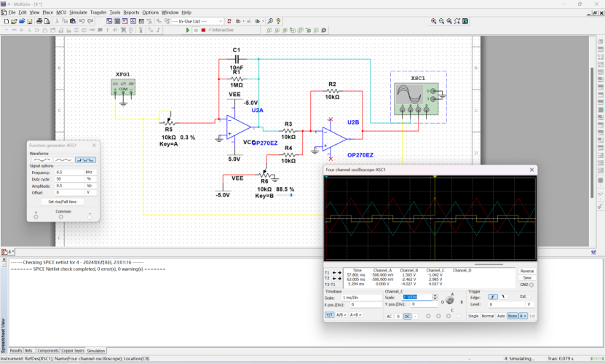The height and width of the screenshot is (364, 605).
Task: Click the Undo toolbar icon
Action: [x=82, y=21]
